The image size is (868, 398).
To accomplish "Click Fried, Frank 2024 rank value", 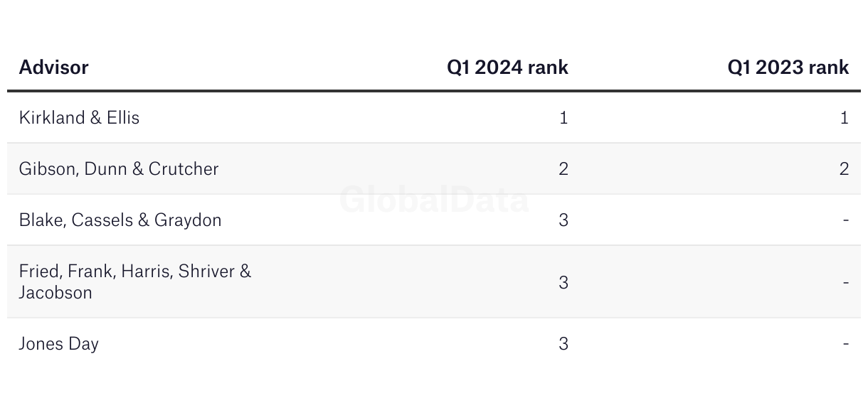I will (x=563, y=282).
